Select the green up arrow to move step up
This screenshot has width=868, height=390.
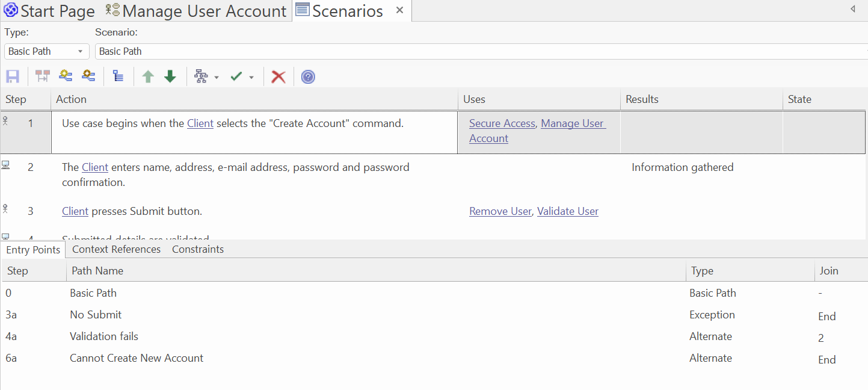click(x=148, y=76)
